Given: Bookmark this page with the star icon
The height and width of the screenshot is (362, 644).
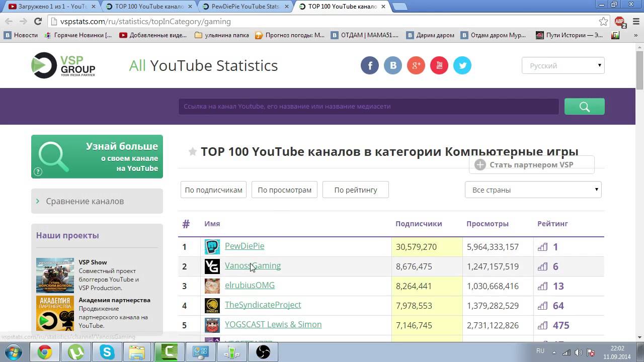Looking at the screenshot, I should pos(603,22).
